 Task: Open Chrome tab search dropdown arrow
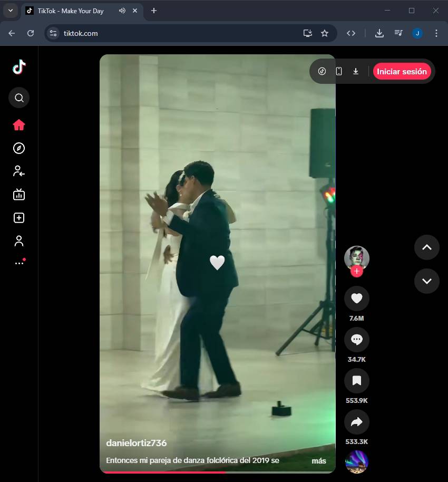coord(10,11)
